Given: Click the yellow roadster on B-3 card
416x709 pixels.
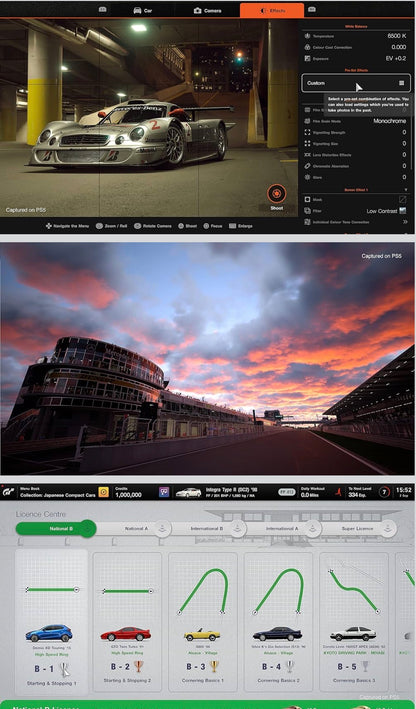Looking at the screenshot, I should coord(202,635).
